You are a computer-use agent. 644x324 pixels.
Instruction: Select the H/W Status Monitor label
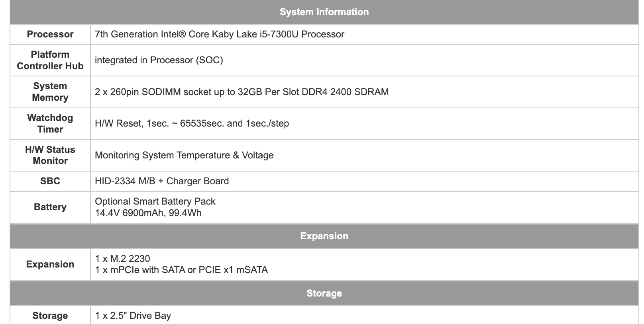(x=50, y=155)
